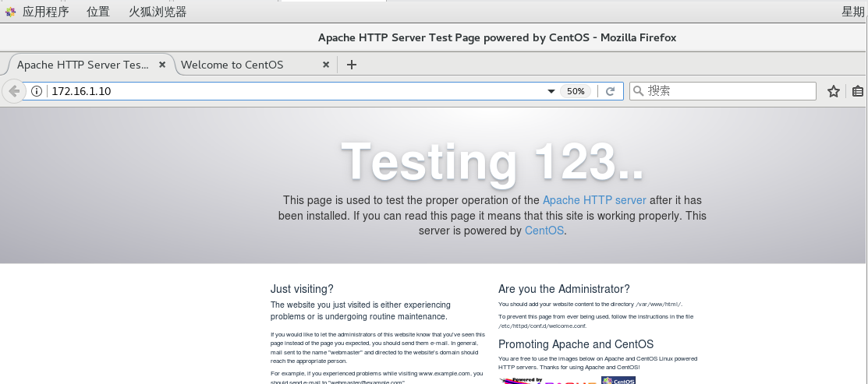Open the 应用程序 menu
Screen dimensions: 868x384
45,12
